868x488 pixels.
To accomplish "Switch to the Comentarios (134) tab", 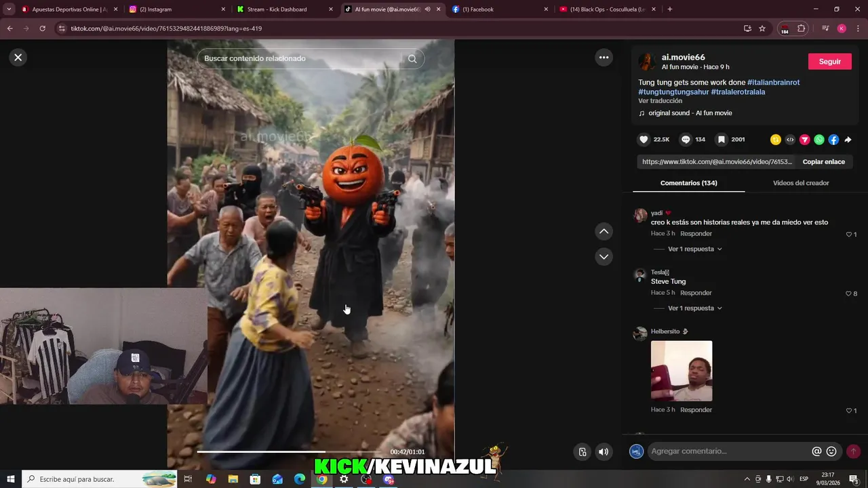I will 688,183.
